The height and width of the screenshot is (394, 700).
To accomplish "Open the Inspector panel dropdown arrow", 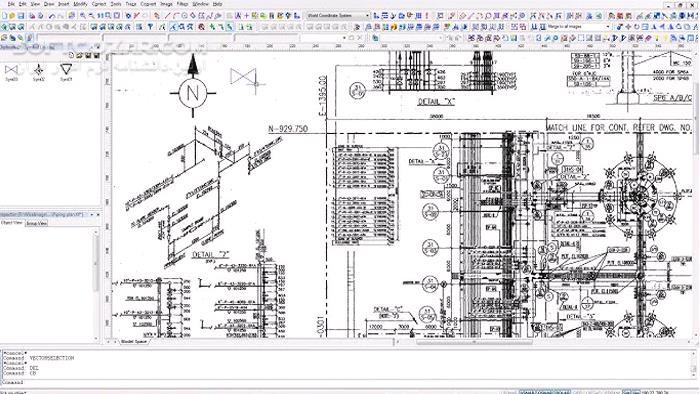I will tap(92, 215).
